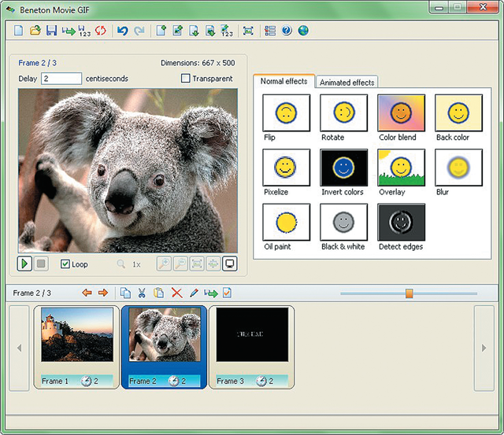Image resolution: width=504 pixels, height=435 pixels.
Task: Select the Normal effects tab
Action: pos(283,81)
